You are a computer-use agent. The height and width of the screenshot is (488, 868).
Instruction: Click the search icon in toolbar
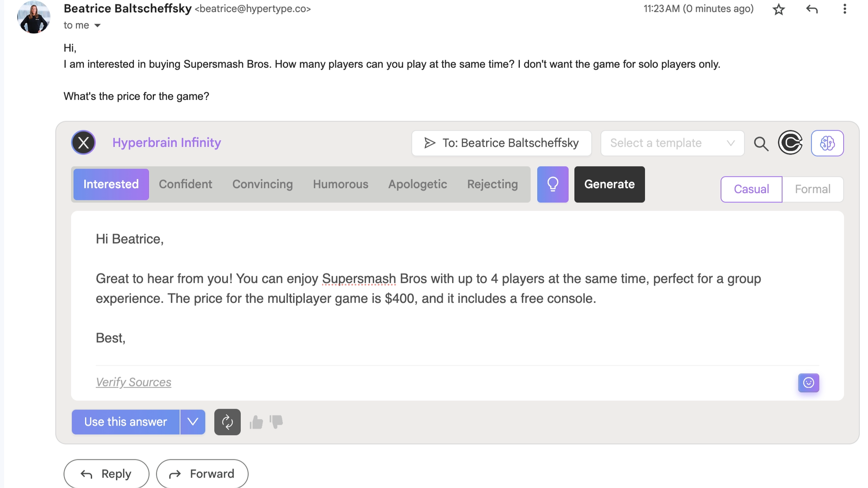761,143
